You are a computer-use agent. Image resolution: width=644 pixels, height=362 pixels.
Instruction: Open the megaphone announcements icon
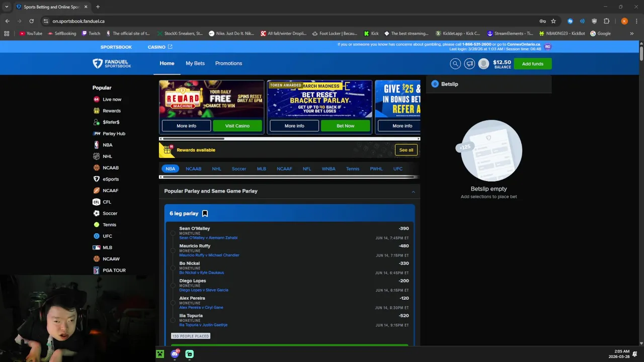pyautogui.click(x=469, y=64)
